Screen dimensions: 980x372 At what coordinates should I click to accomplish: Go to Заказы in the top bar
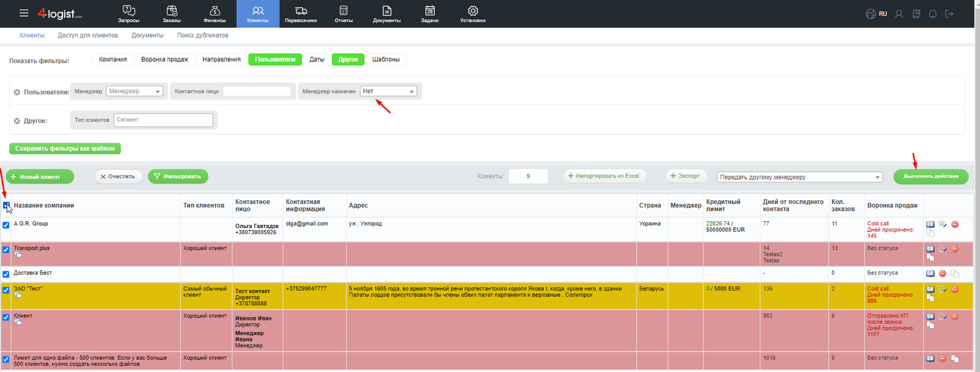click(x=171, y=13)
